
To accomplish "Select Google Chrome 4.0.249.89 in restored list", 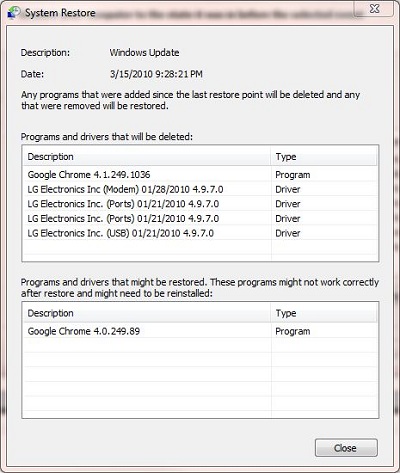I will 200,331.
